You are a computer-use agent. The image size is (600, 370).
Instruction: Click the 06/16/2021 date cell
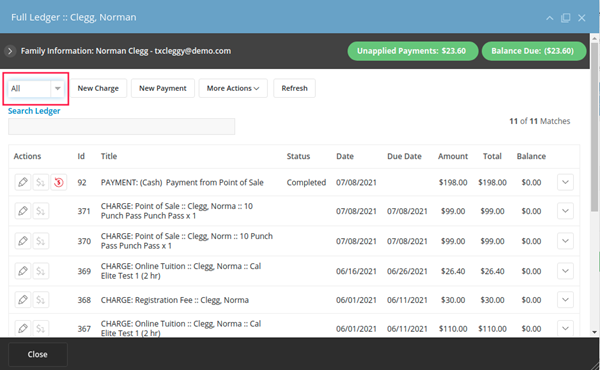(x=356, y=271)
